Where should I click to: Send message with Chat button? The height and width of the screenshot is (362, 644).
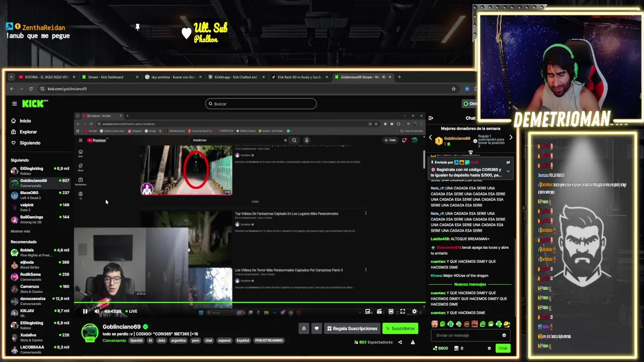[x=503, y=348]
